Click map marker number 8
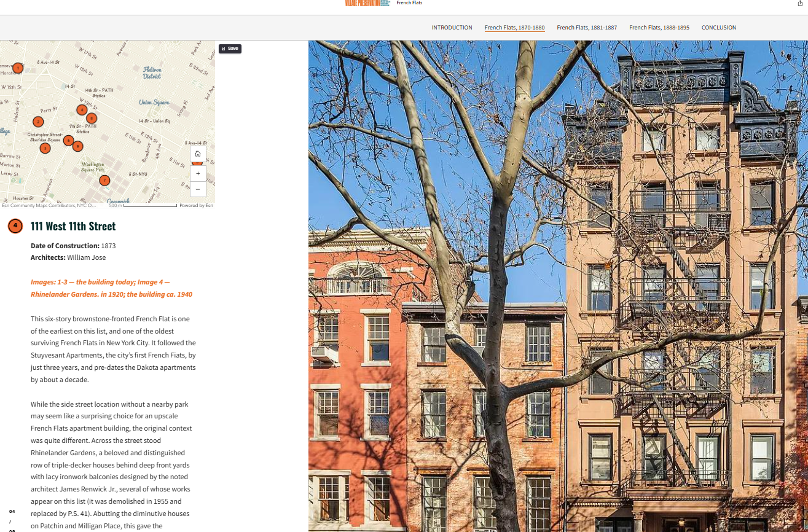The image size is (808, 532). (x=92, y=119)
